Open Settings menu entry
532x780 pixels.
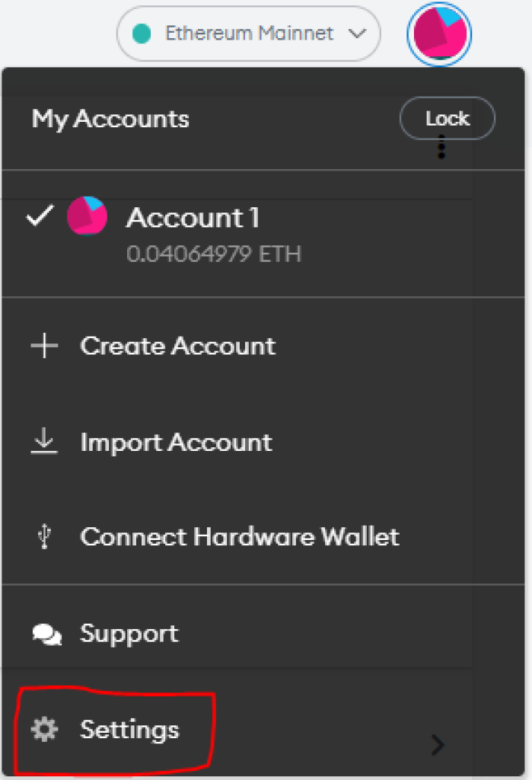(263, 729)
